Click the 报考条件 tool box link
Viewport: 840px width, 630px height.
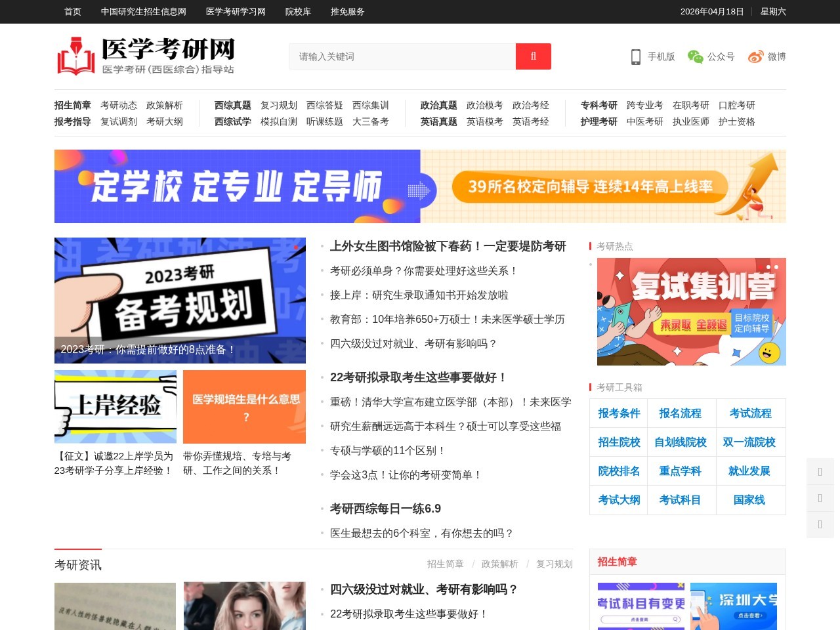coord(618,413)
